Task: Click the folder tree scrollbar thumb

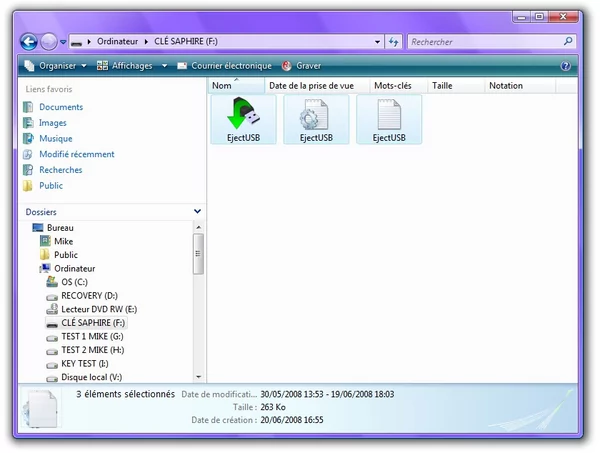Action: click(198, 254)
